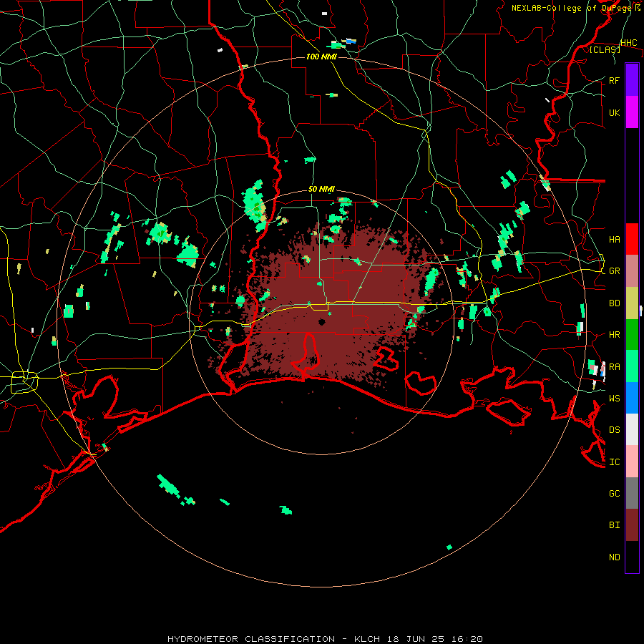
Task: Click the purple RF legend color swatch
Action: [x=632, y=80]
